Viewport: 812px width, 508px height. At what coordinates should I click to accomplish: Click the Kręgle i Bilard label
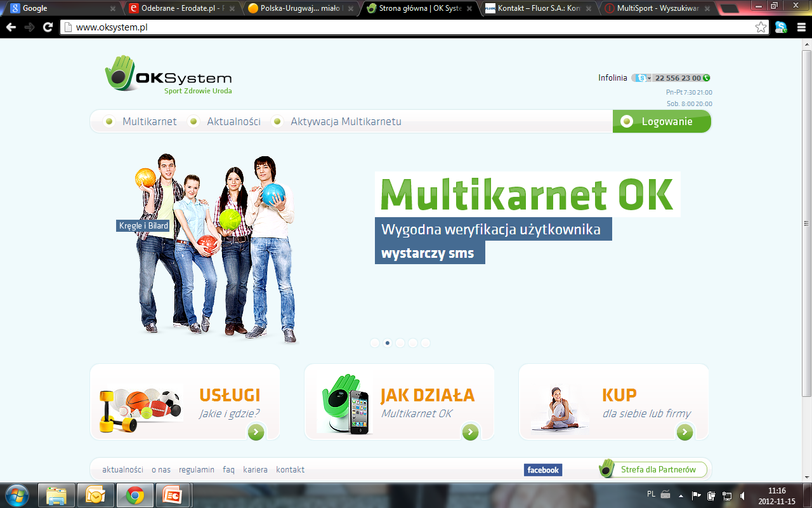pos(143,225)
